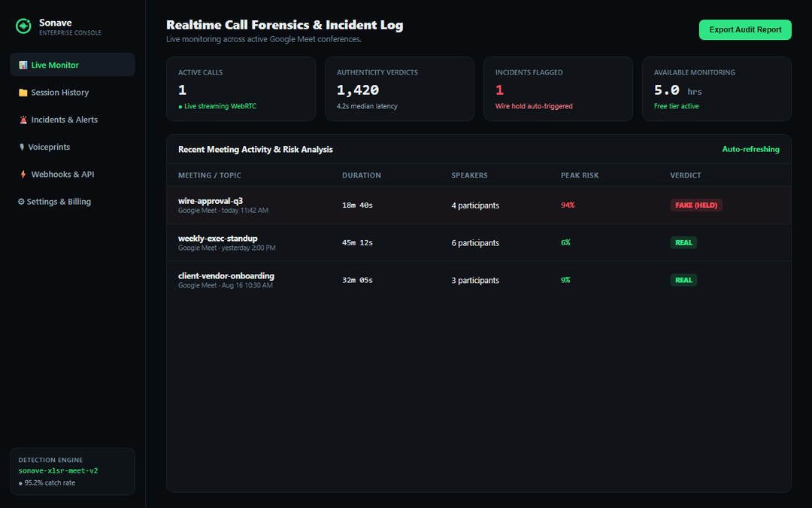Click the Sonave logo icon

click(23, 26)
